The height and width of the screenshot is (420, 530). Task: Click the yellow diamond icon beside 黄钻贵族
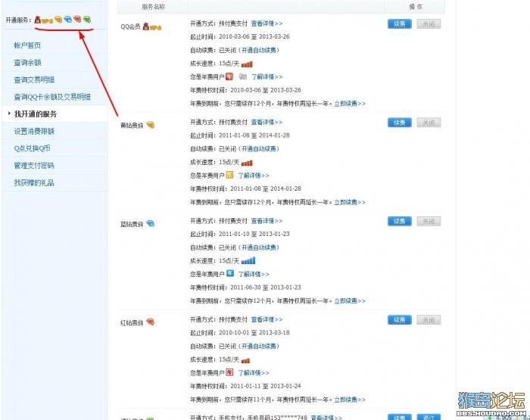pos(151,125)
